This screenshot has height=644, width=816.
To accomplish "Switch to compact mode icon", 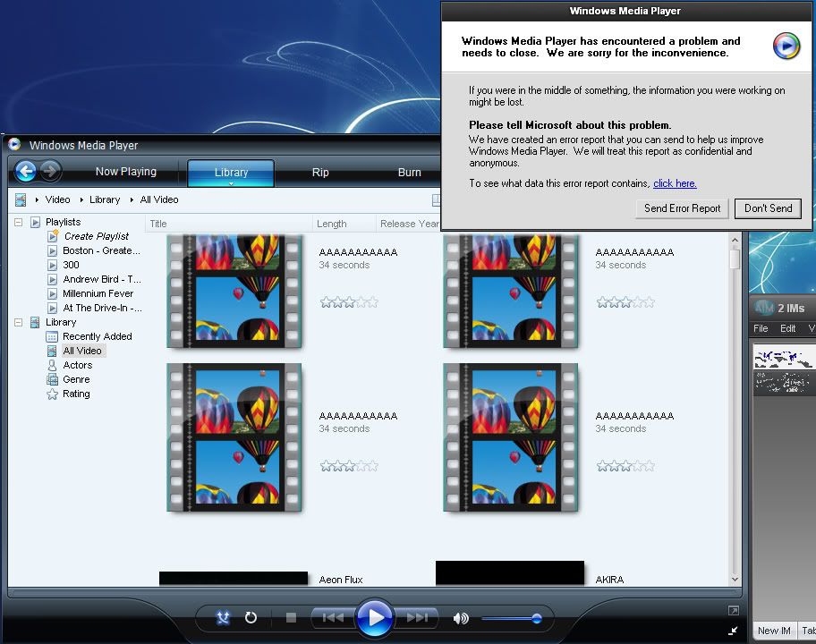I will [x=734, y=630].
